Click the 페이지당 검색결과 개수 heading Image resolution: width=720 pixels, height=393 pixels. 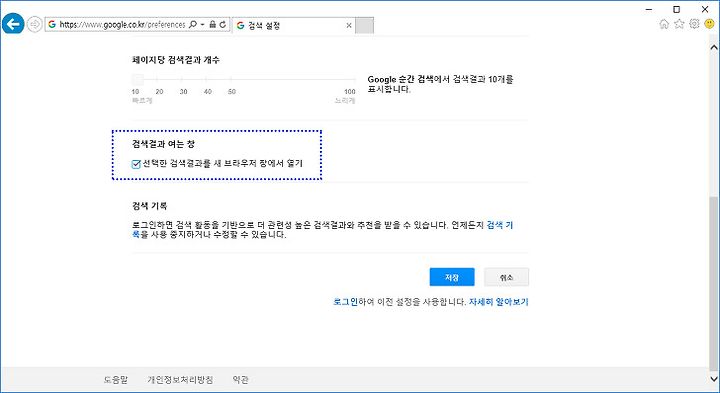click(176, 60)
